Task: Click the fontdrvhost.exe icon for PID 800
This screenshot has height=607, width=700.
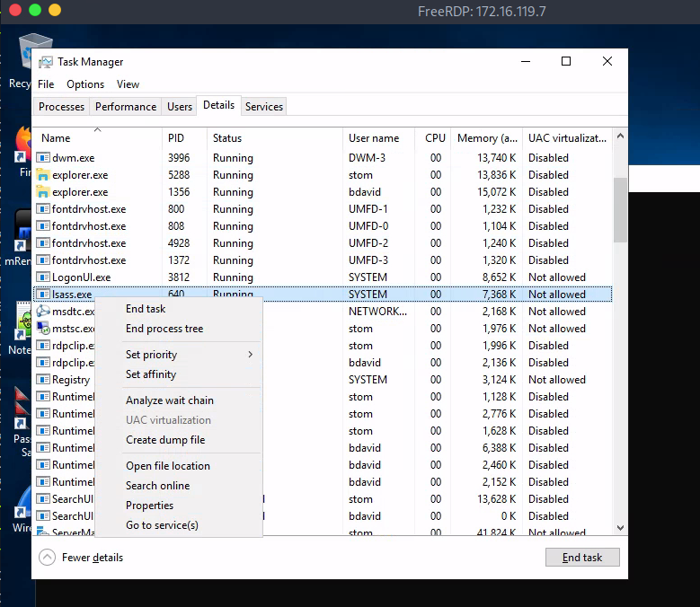Action: pyautogui.click(x=43, y=208)
